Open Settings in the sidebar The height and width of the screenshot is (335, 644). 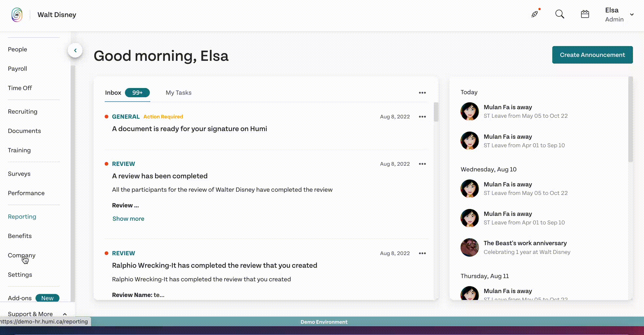click(x=20, y=274)
